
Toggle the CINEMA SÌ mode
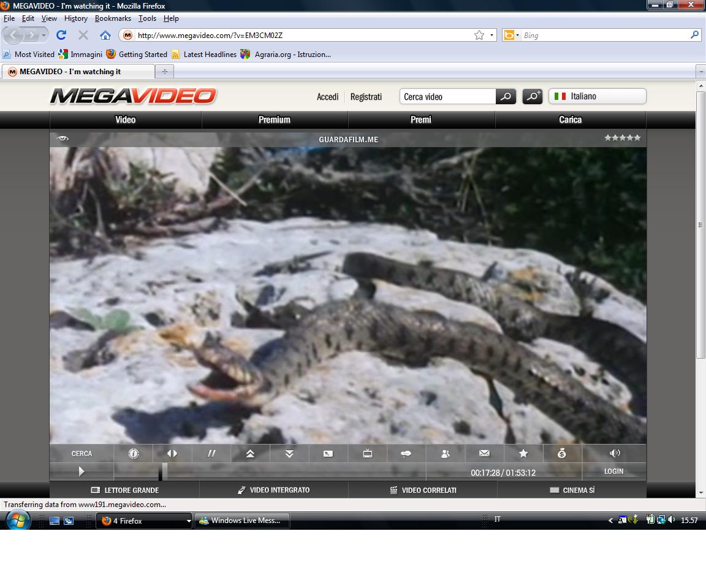click(x=572, y=490)
